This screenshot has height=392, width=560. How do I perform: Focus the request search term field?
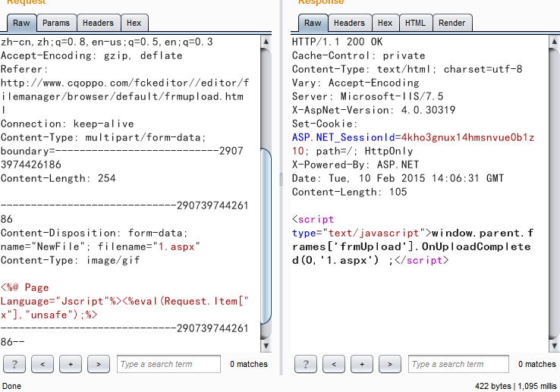tap(168, 364)
